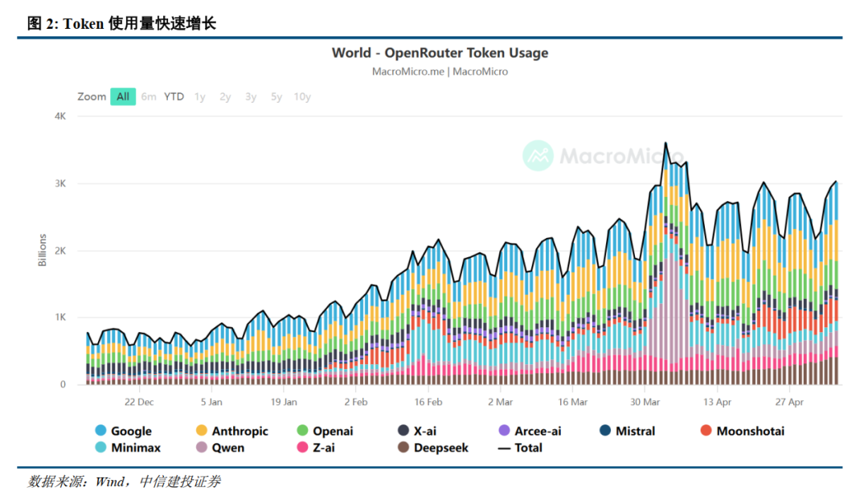Click the Openai legend label
The width and height of the screenshot is (868, 500).
[x=333, y=431]
